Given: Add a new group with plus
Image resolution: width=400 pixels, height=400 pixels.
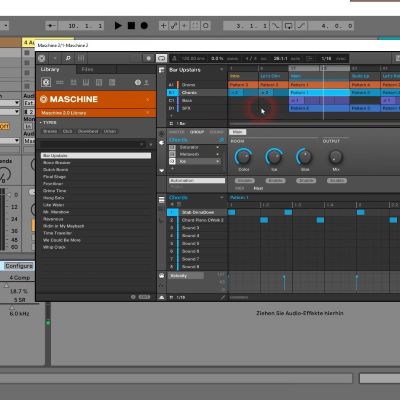Looking at the screenshot, I should [x=172, y=116].
